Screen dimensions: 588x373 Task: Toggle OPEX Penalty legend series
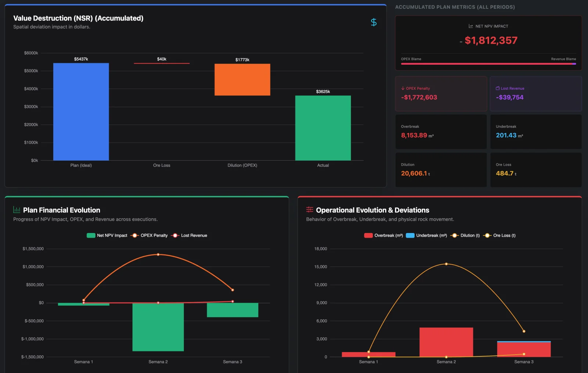point(149,236)
